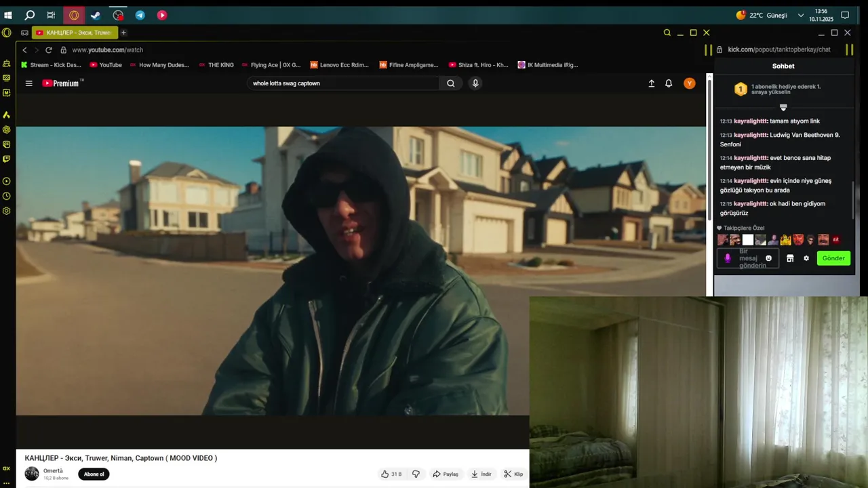The image size is (868, 488).
Task: Share the video via Paylaş
Action: [446, 474]
